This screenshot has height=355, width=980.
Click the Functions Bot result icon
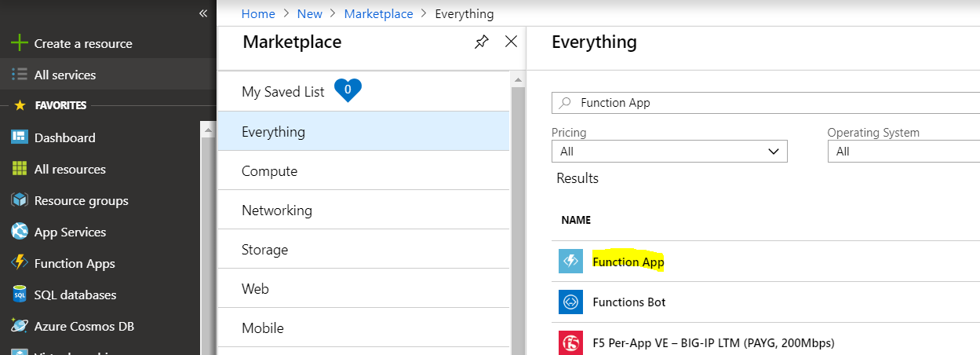pyautogui.click(x=570, y=302)
